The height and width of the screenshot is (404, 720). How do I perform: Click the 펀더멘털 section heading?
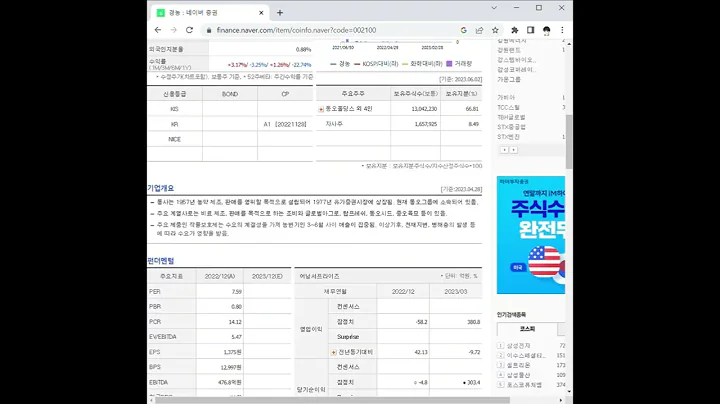[161, 261]
